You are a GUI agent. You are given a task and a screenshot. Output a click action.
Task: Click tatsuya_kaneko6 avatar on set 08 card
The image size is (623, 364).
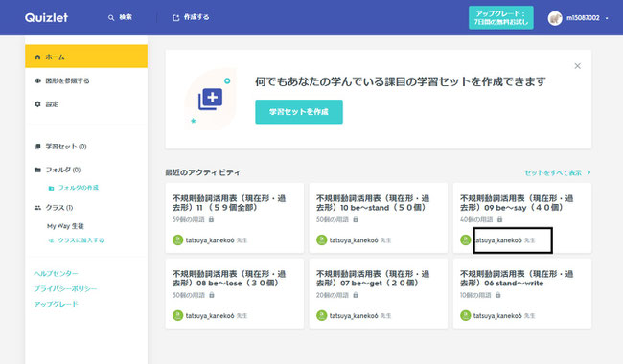(177, 315)
